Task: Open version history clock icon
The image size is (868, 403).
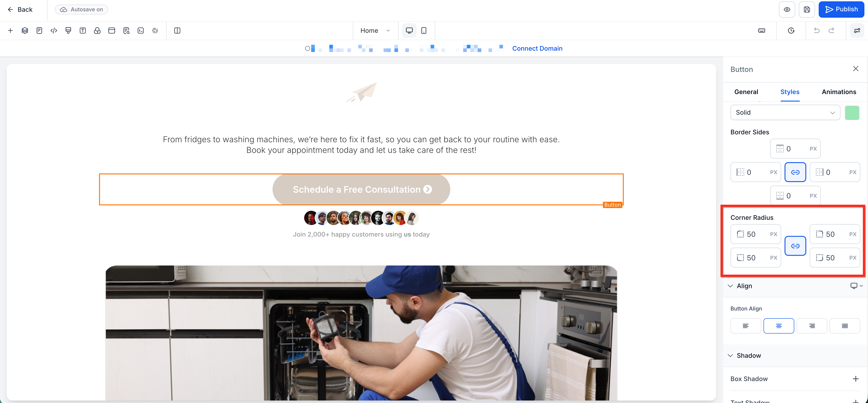Action: click(x=791, y=31)
